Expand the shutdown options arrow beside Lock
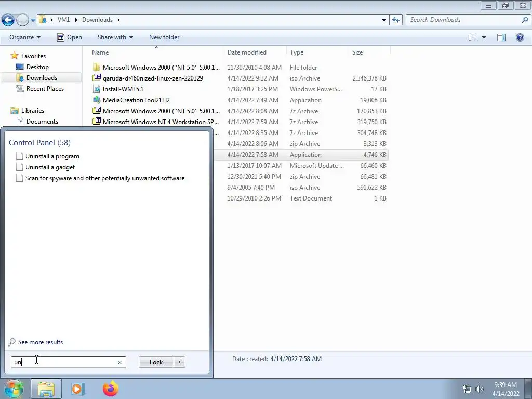This screenshot has height=399, width=532. click(x=179, y=362)
